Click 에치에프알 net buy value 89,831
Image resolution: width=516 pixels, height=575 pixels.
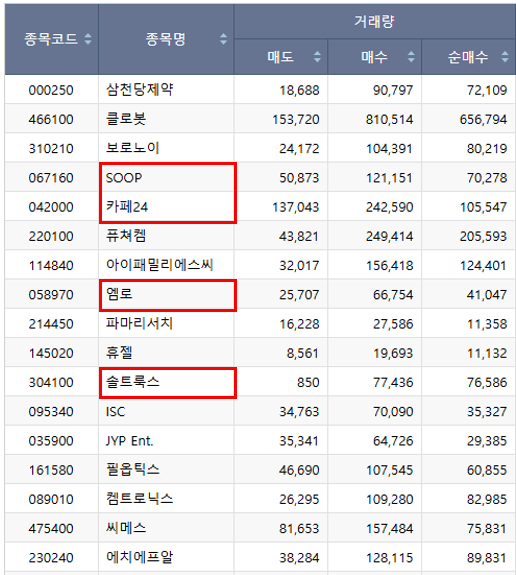(487, 558)
